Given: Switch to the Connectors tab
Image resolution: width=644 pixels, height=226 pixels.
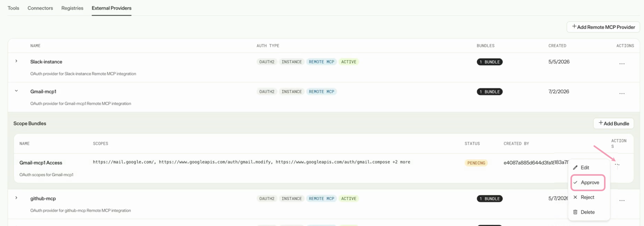Looking at the screenshot, I should pos(40,8).
